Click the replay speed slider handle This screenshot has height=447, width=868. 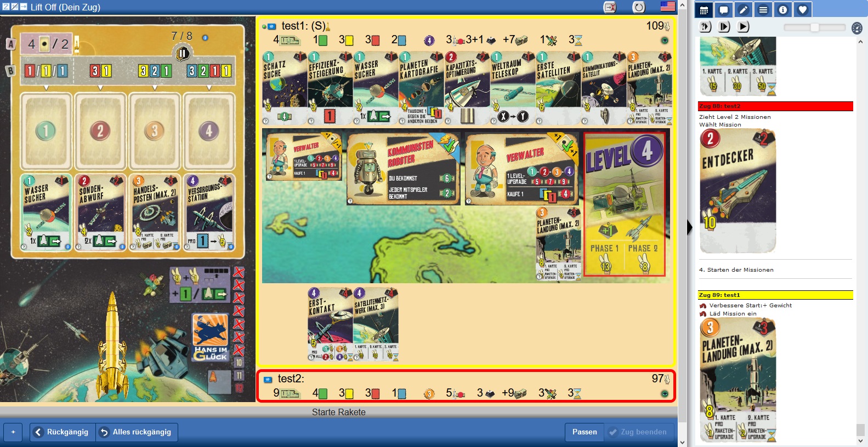[815, 27]
